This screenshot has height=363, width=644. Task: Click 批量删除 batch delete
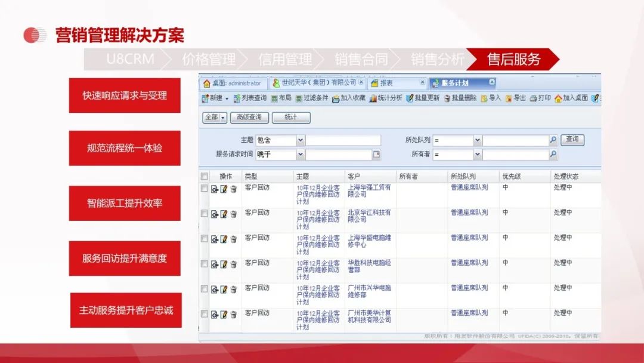pos(460,99)
